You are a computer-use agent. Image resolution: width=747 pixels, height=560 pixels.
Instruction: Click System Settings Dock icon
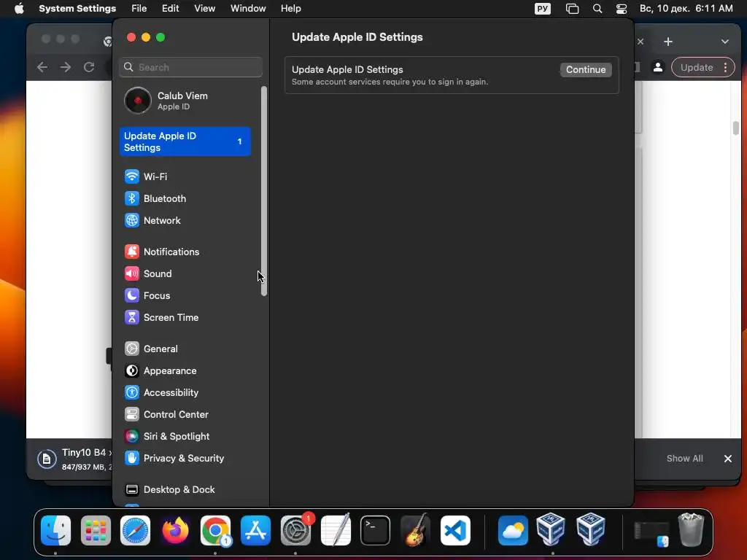point(295,531)
